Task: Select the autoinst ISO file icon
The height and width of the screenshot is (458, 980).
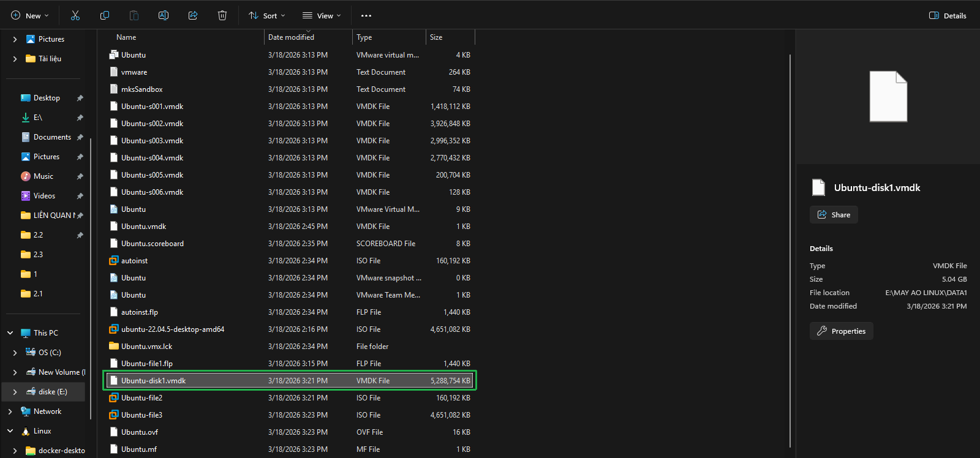Action: coord(114,261)
